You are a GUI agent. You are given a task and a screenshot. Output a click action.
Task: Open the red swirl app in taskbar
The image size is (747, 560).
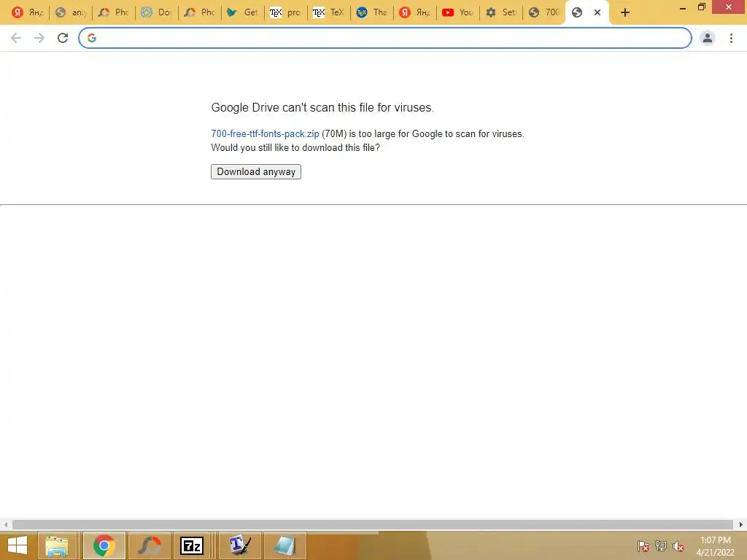pyautogui.click(x=149, y=545)
